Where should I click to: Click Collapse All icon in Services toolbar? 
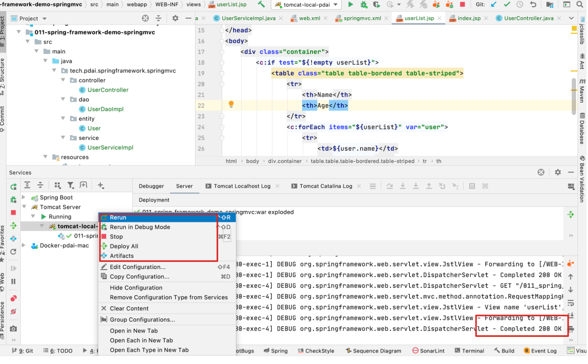coord(40,185)
